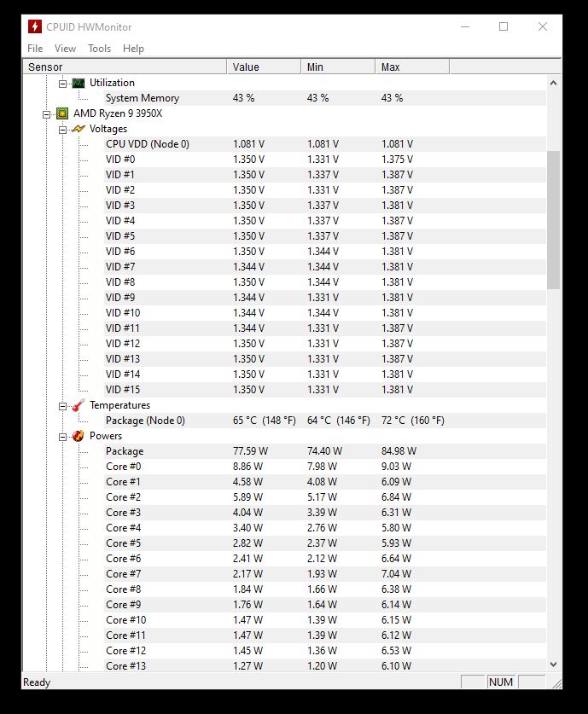Select the Core #5 power row
This screenshot has width=588, height=714.
coord(325,543)
